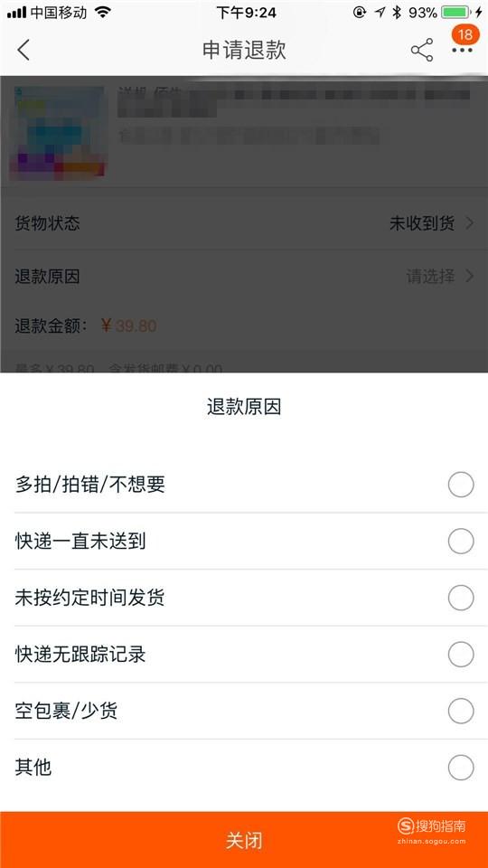The width and height of the screenshot is (488, 868).
Task: Choose 空包裹/少货 radio option
Action: pyautogui.click(x=461, y=711)
